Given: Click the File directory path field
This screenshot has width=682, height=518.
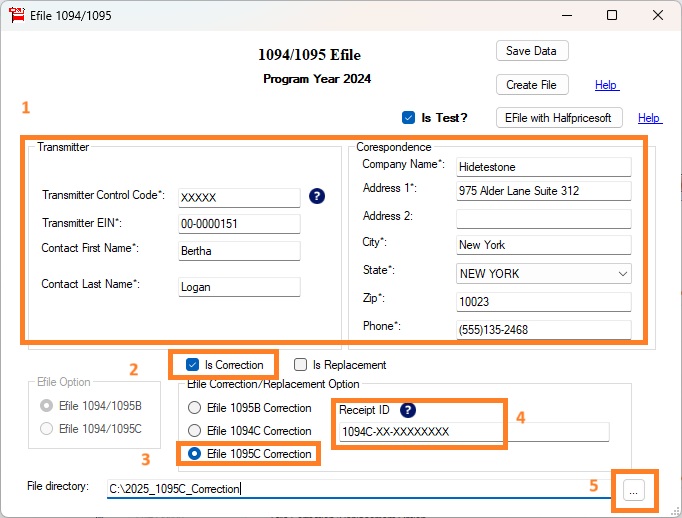Looking at the screenshot, I should 360,489.
